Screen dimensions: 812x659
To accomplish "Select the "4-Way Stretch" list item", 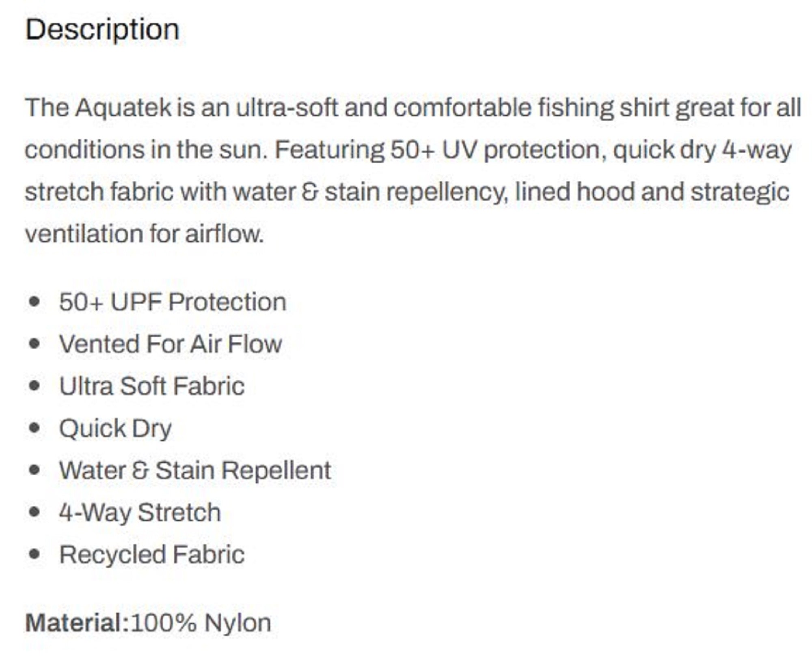I will click(x=140, y=513).
